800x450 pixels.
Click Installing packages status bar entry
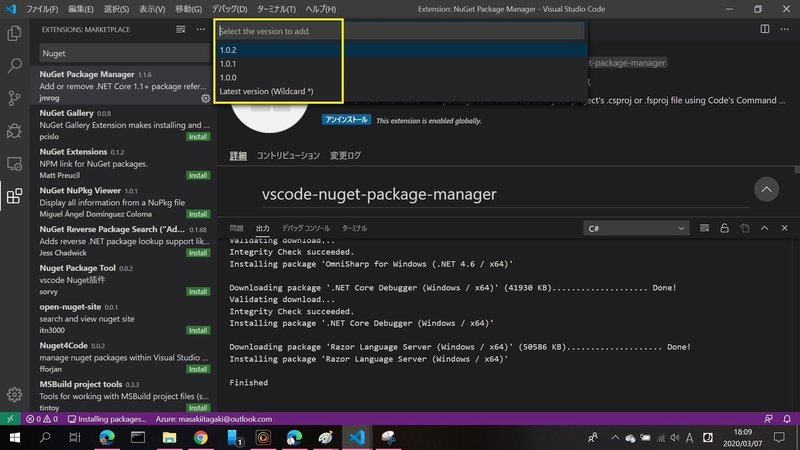[107, 419]
